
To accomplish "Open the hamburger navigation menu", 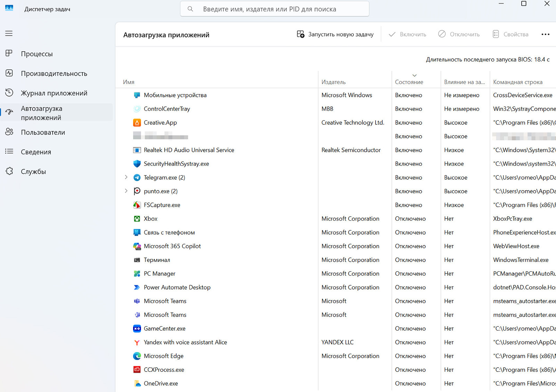I will (9, 33).
